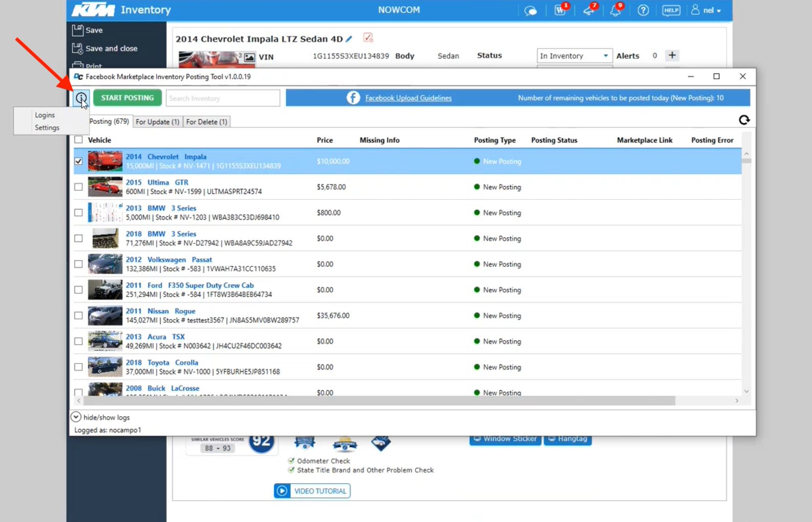The width and height of the screenshot is (812, 522).
Task: Open the Facebook Upload Guidelines link
Action: point(408,98)
